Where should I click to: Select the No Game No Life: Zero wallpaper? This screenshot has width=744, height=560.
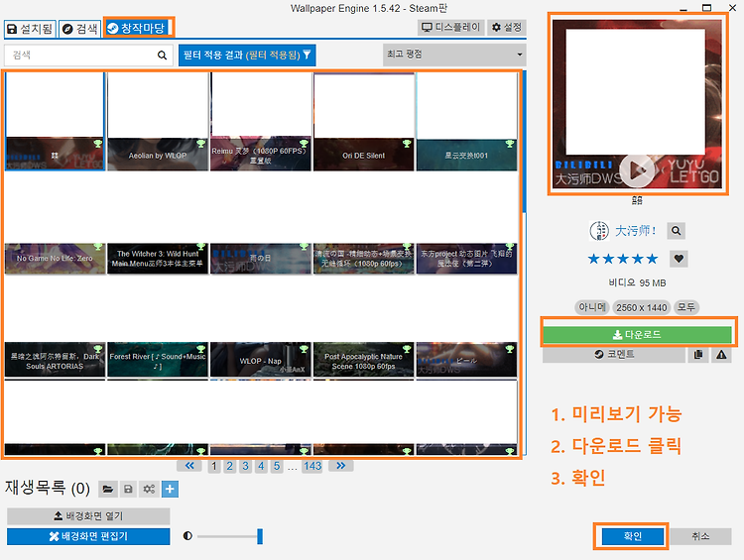55,224
